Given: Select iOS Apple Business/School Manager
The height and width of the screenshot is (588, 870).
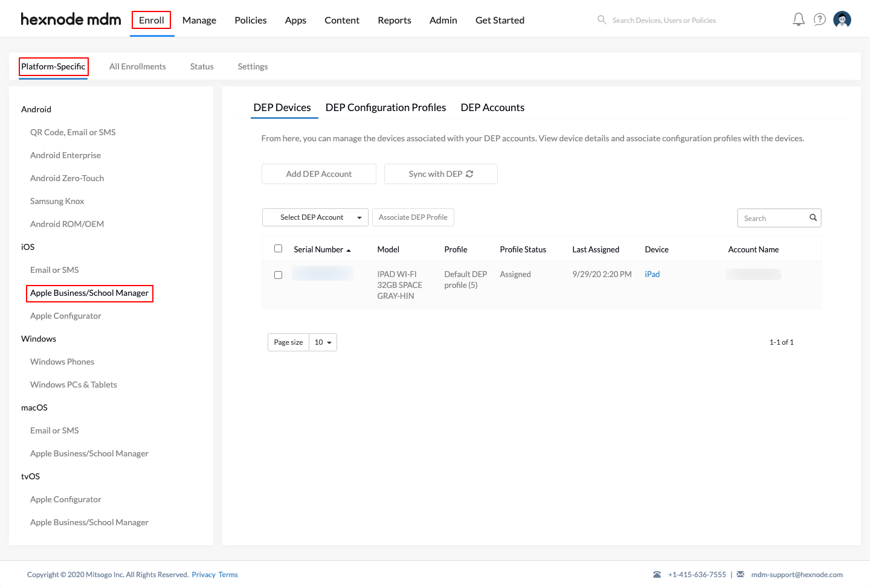Looking at the screenshot, I should point(89,293).
